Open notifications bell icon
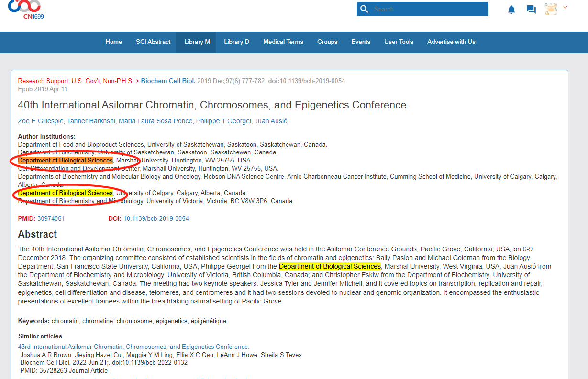This screenshot has width=588, height=379. click(511, 10)
